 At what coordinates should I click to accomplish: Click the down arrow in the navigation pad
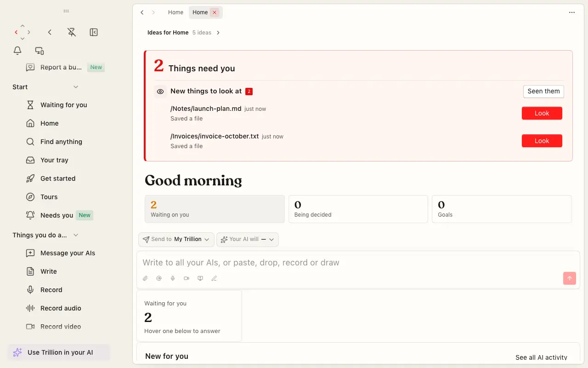(x=23, y=39)
